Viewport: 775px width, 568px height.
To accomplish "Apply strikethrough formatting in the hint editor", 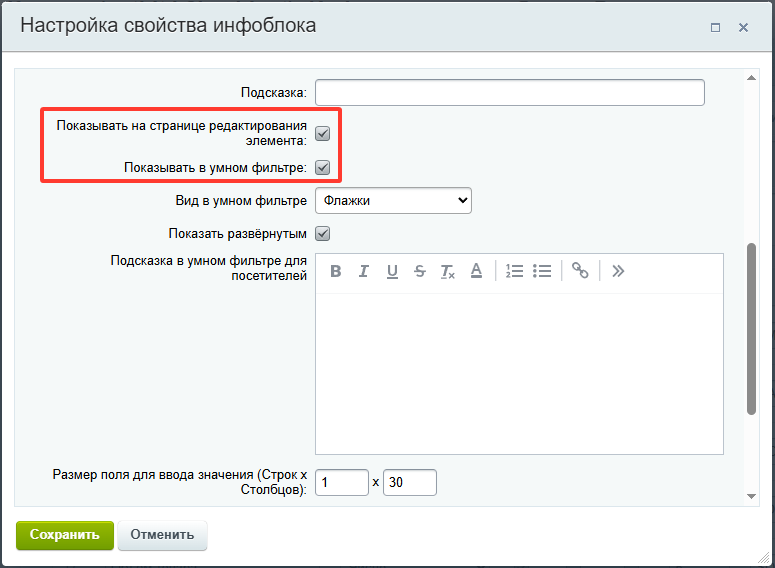I will [x=420, y=271].
